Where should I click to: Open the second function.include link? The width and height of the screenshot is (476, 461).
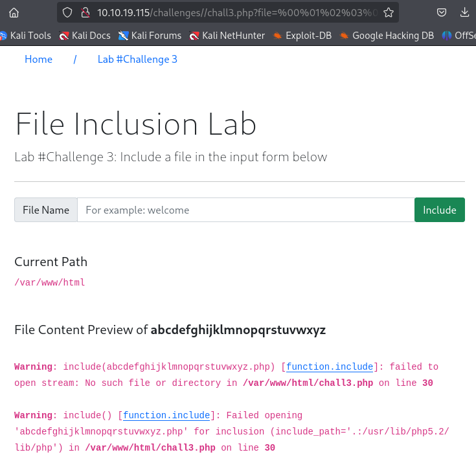(166, 415)
